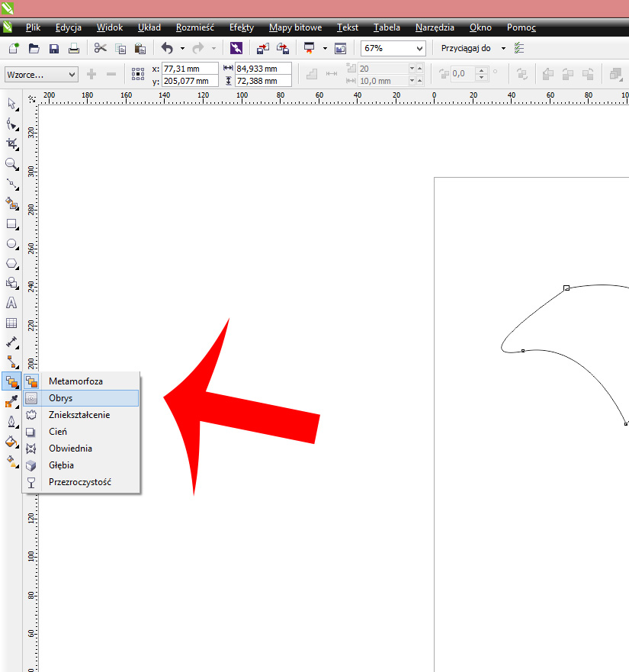Pick 'Cień' drop shadow from flyout

58,432
